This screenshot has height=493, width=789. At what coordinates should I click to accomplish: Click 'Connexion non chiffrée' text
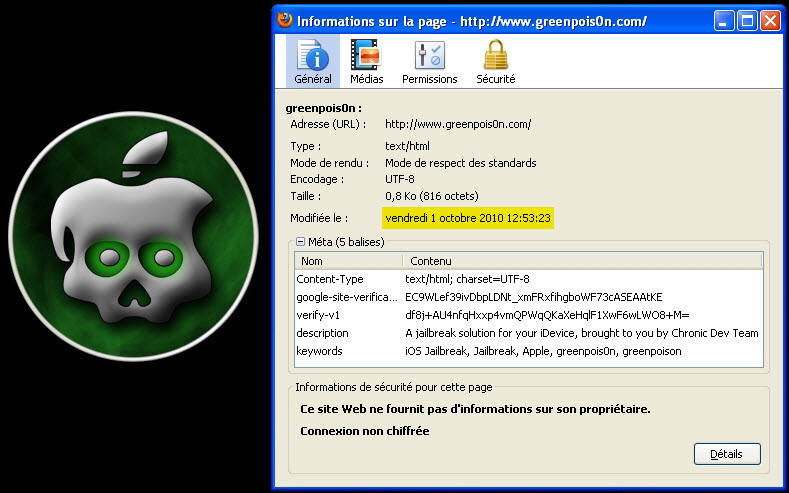click(x=364, y=431)
